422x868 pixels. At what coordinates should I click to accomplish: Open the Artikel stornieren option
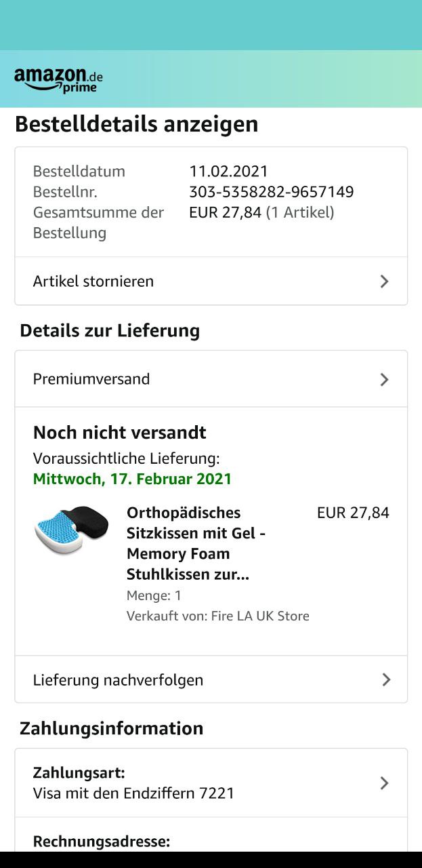pos(93,281)
